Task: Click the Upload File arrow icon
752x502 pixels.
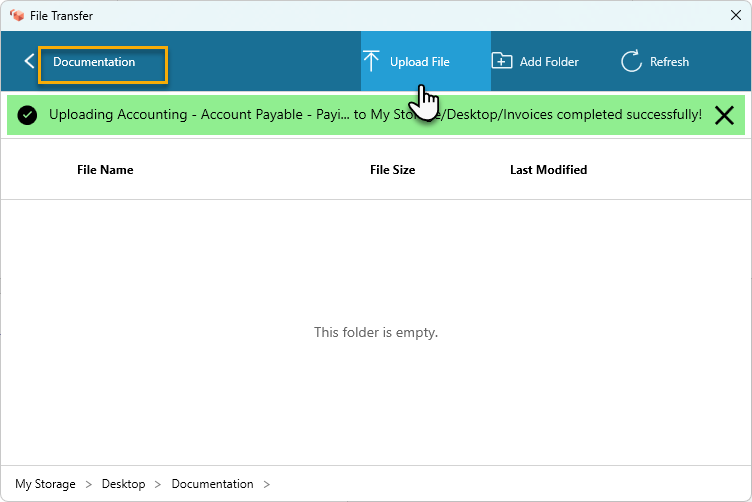Action: 371,61
